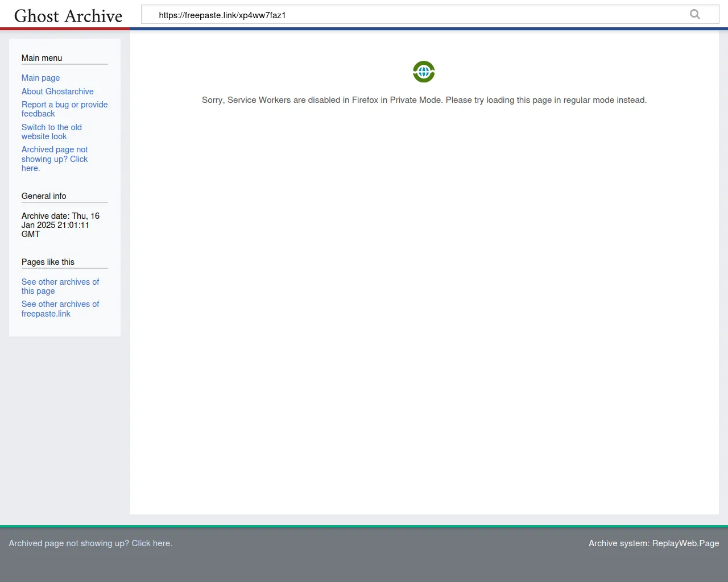Click the green ReplayWeb.page globe icon

[424, 72]
